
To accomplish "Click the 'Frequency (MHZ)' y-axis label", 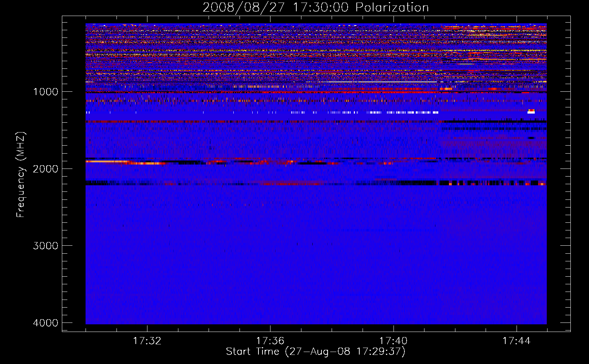I will (20, 175).
